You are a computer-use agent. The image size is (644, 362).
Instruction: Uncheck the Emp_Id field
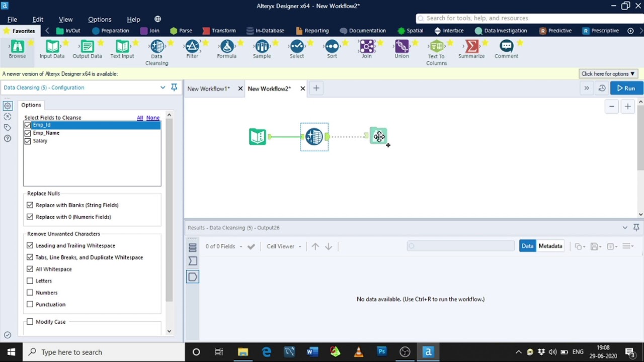28,125
